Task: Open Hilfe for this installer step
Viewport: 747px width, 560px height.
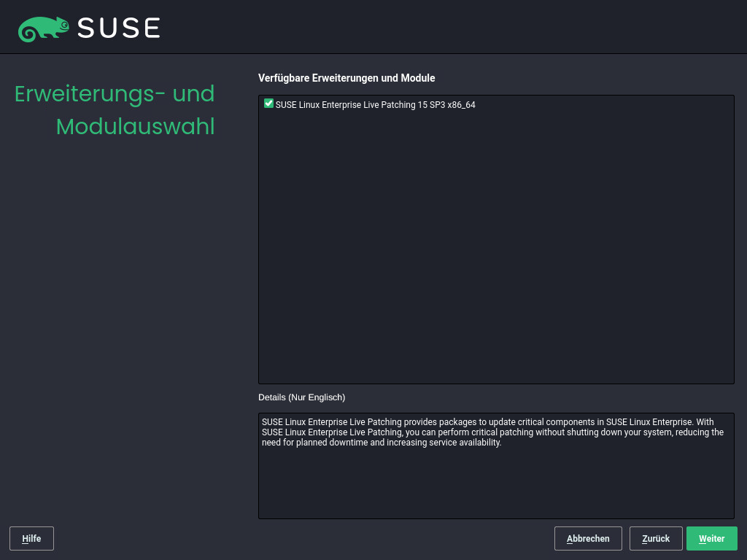Action: (31, 538)
